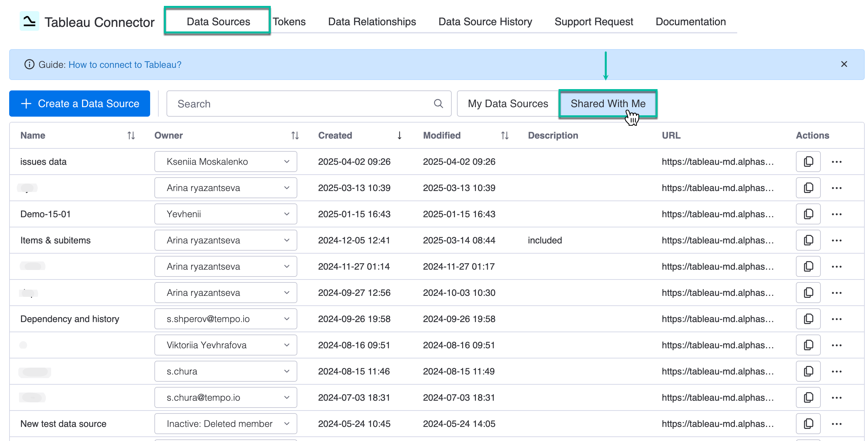
Task: Click Create a Data Source
Action: pos(80,104)
